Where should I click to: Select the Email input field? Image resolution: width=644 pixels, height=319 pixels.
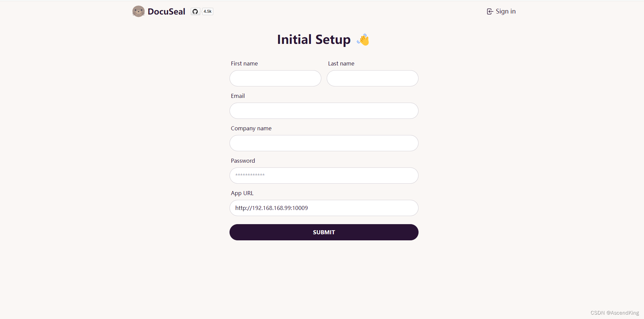click(x=324, y=111)
